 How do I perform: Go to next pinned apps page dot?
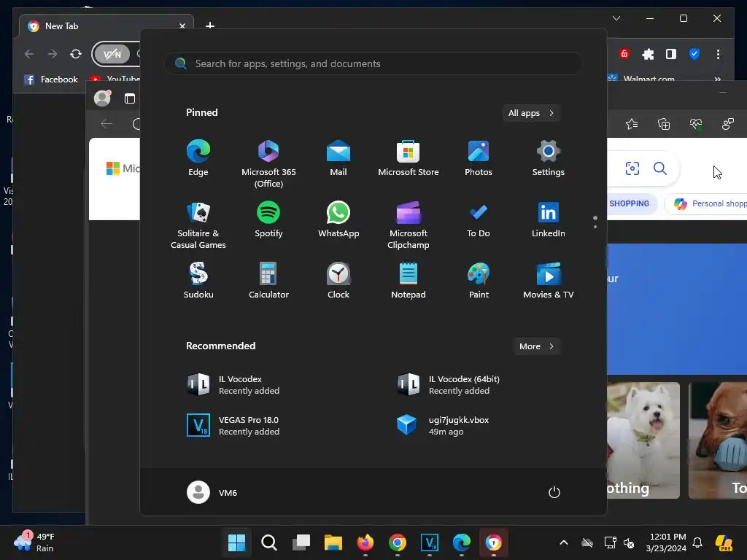[595, 227]
